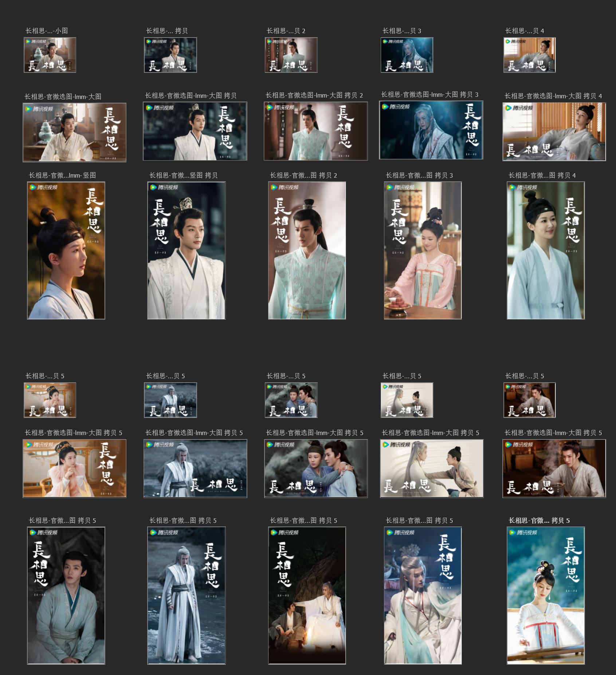Click the artboard name '长相思-官微选图-lmm-大图'
Viewport: 616px width, 675px height.
tap(63, 97)
